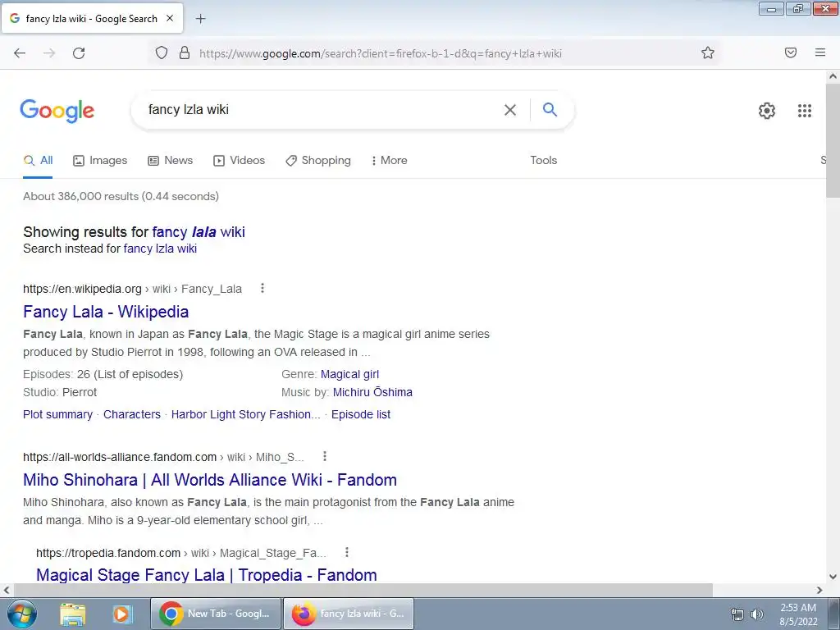Click 'About 386,000 results' text
The width and height of the screenshot is (840, 630).
click(121, 196)
